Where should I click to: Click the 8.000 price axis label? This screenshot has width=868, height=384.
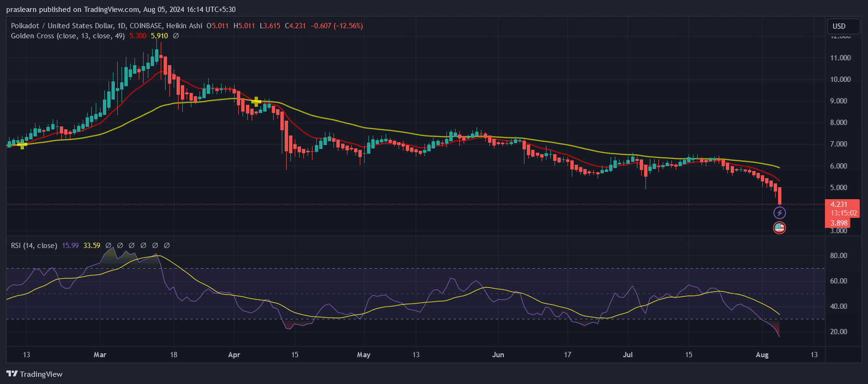[838, 123]
